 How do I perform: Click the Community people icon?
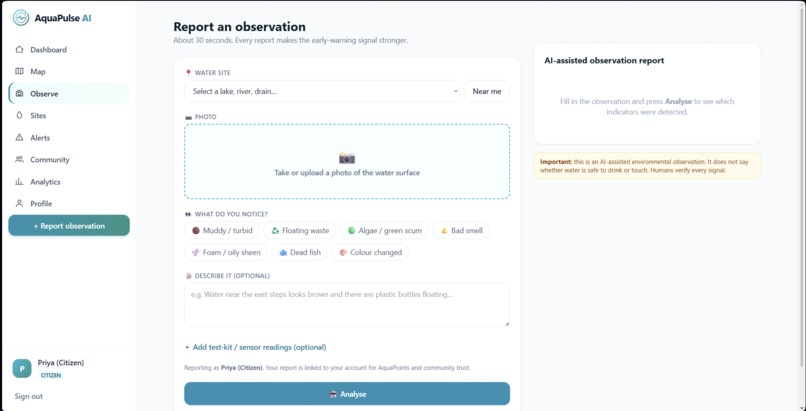point(20,160)
